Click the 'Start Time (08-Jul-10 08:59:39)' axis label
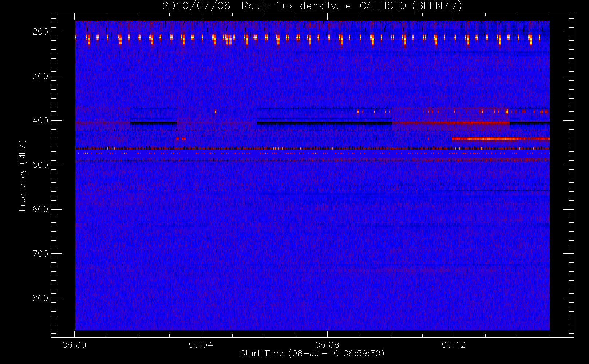This screenshot has width=589, height=364. 312,353
